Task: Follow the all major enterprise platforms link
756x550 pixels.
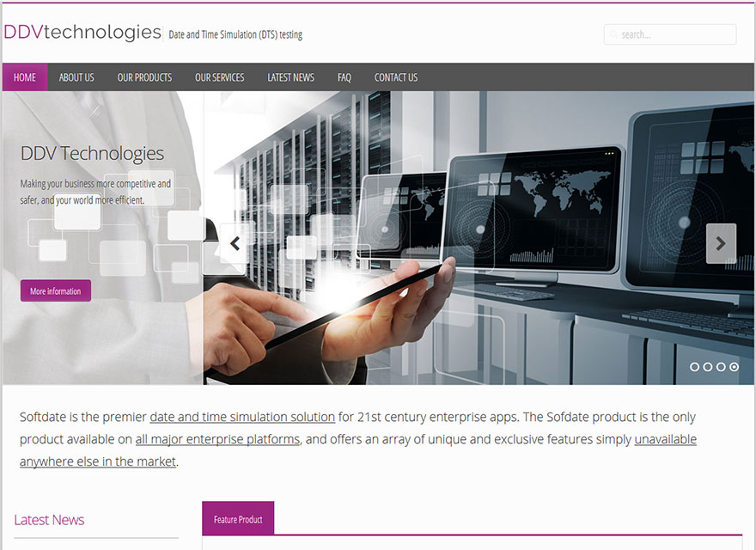Action: coord(217,439)
